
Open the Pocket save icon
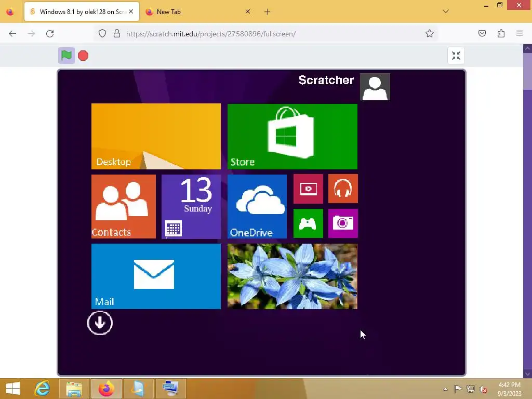point(482,34)
